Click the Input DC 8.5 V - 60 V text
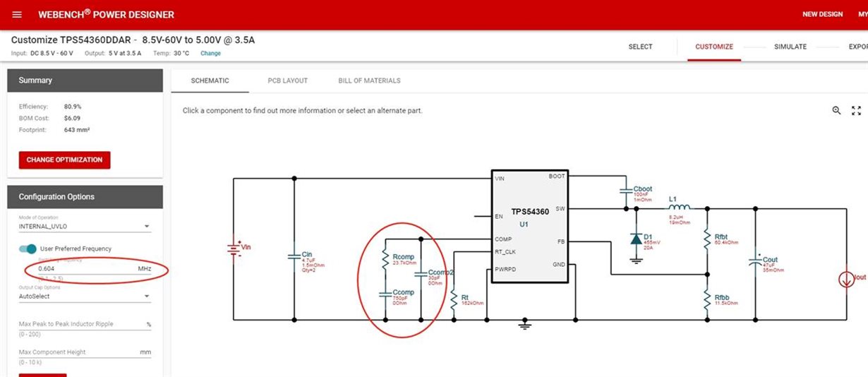This screenshot has height=377, width=868. point(42,54)
